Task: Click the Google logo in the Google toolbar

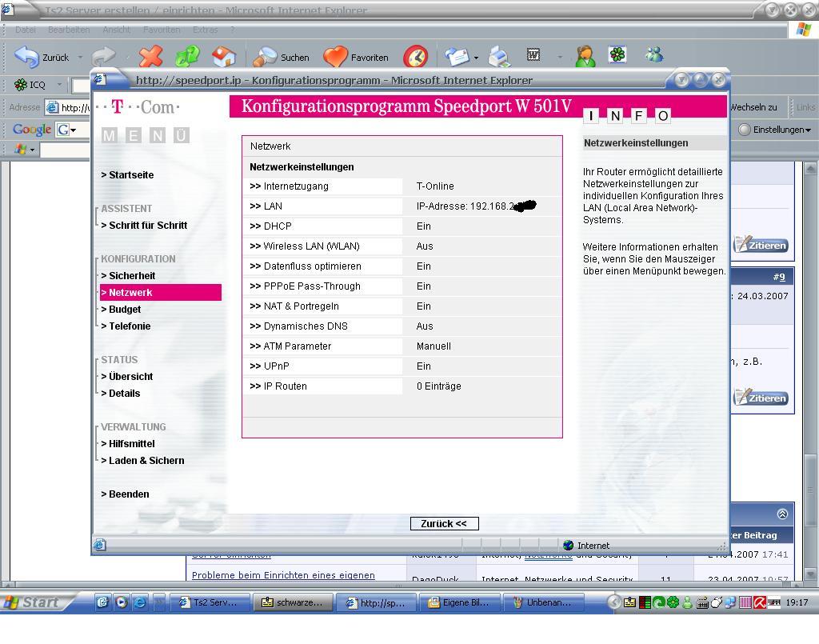Action: [x=32, y=129]
